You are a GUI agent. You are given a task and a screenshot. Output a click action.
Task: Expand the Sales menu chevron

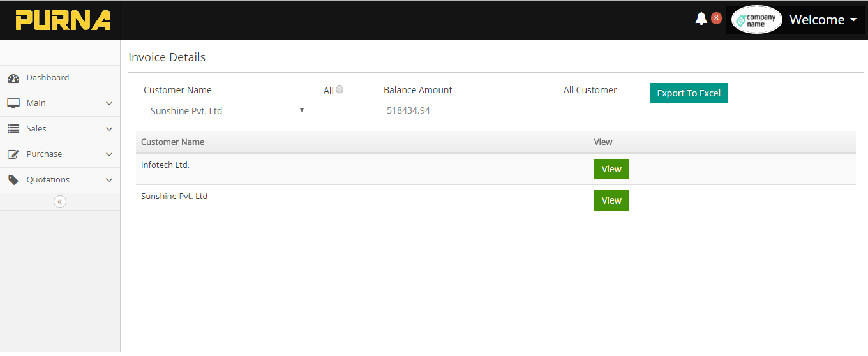point(109,129)
